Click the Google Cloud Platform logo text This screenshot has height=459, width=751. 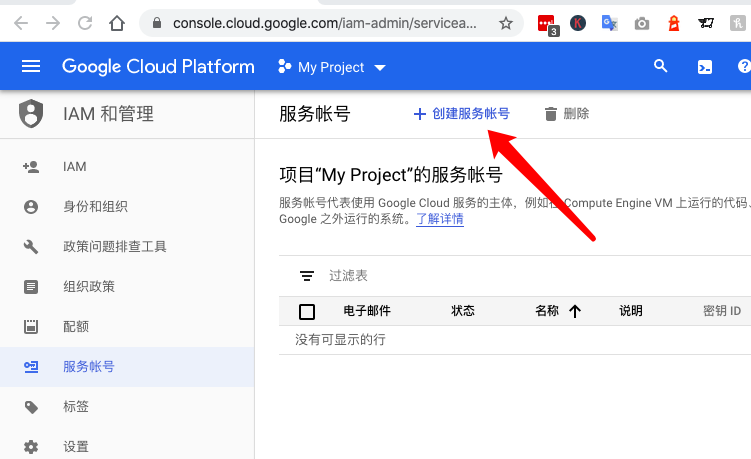pyautogui.click(x=158, y=67)
